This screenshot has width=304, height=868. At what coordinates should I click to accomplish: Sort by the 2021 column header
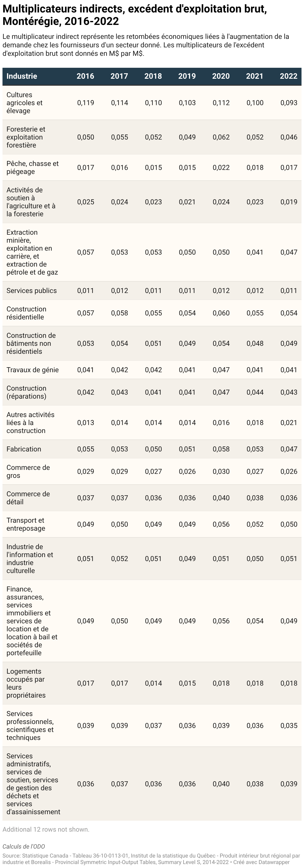click(254, 76)
